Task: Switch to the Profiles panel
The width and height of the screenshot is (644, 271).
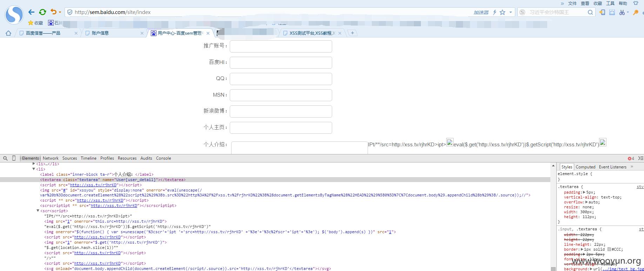Action: pos(107,158)
